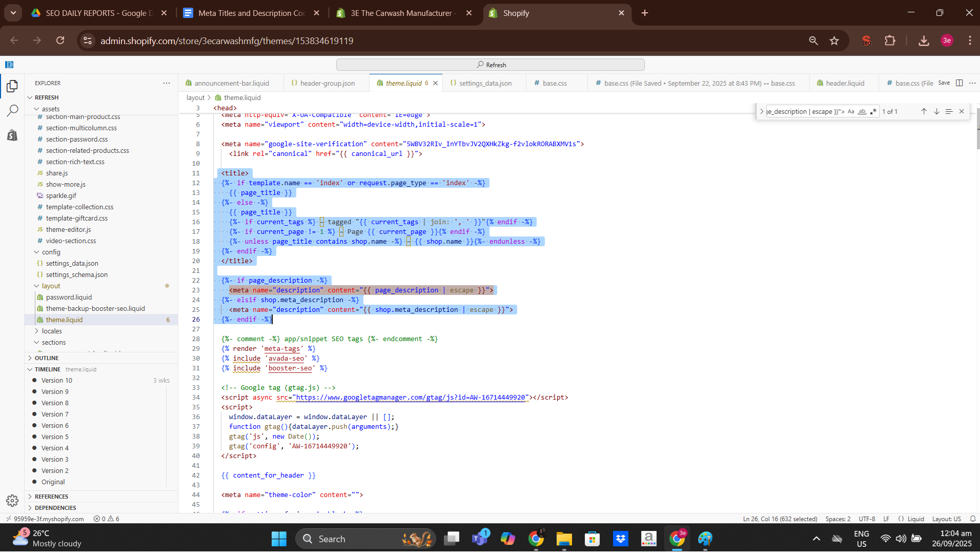Go to next find match arrow
Image resolution: width=980 pixels, height=554 pixels.
pyautogui.click(x=936, y=111)
